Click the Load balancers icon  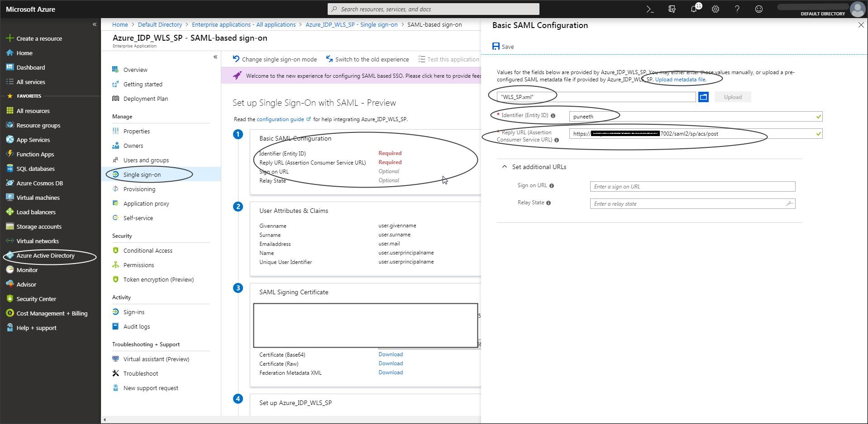tap(10, 212)
